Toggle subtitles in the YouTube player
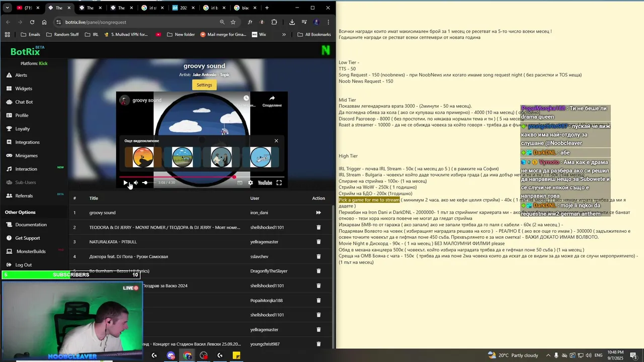This screenshot has height=362, width=644. pos(240,183)
